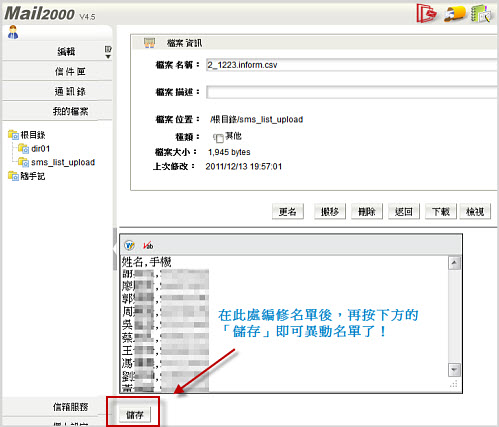Click the 檔案資訊 panel header icon
Viewport: 499px width, 427px height.
pyautogui.click(x=149, y=43)
